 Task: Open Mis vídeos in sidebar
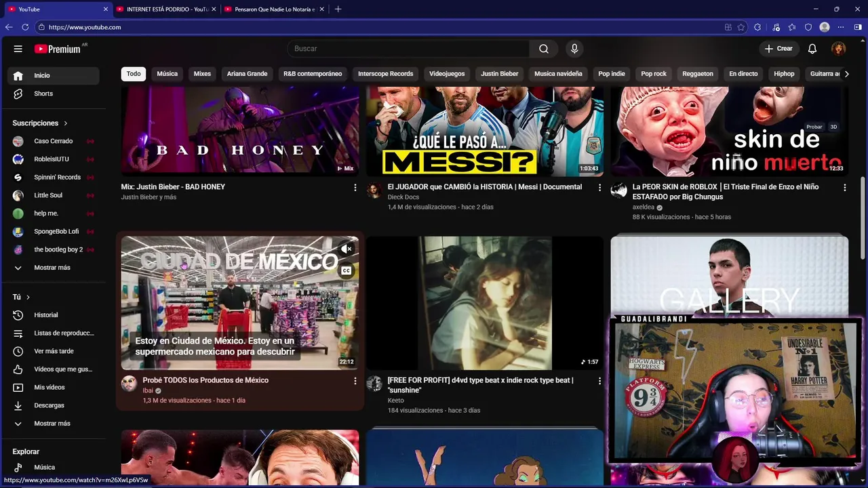[x=53, y=388]
